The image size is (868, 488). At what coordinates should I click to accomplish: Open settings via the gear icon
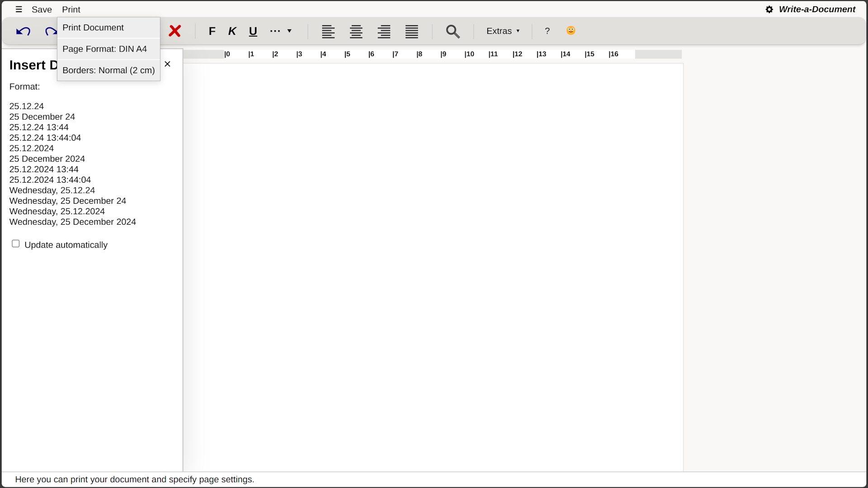coord(769,9)
